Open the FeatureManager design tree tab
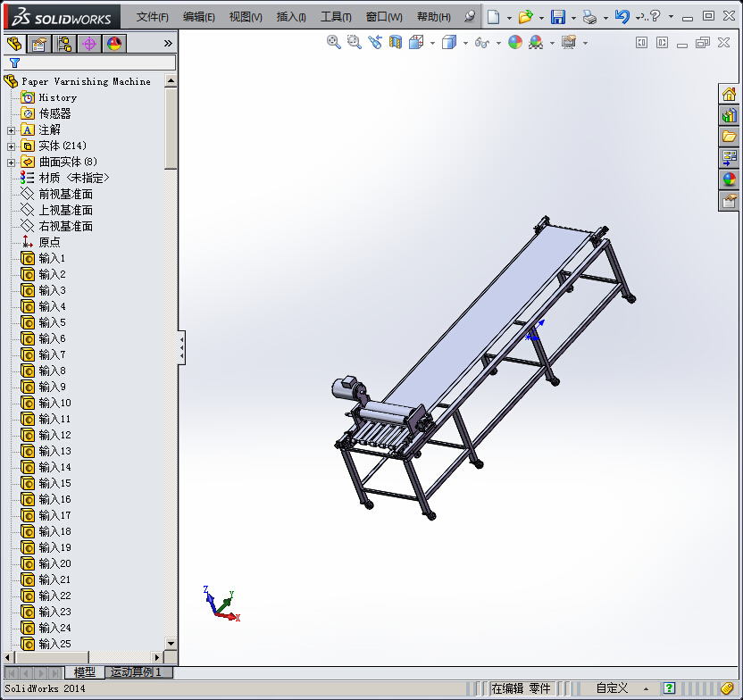The height and width of the screenshot is (700, 743). pyautogui.click(x=14, y=44)
